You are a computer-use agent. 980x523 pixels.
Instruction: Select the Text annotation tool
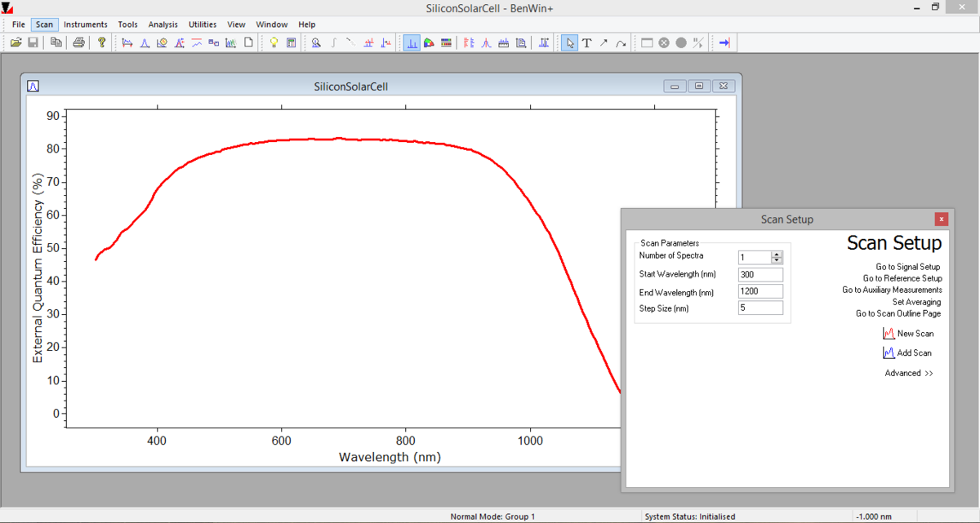(586, 42)
